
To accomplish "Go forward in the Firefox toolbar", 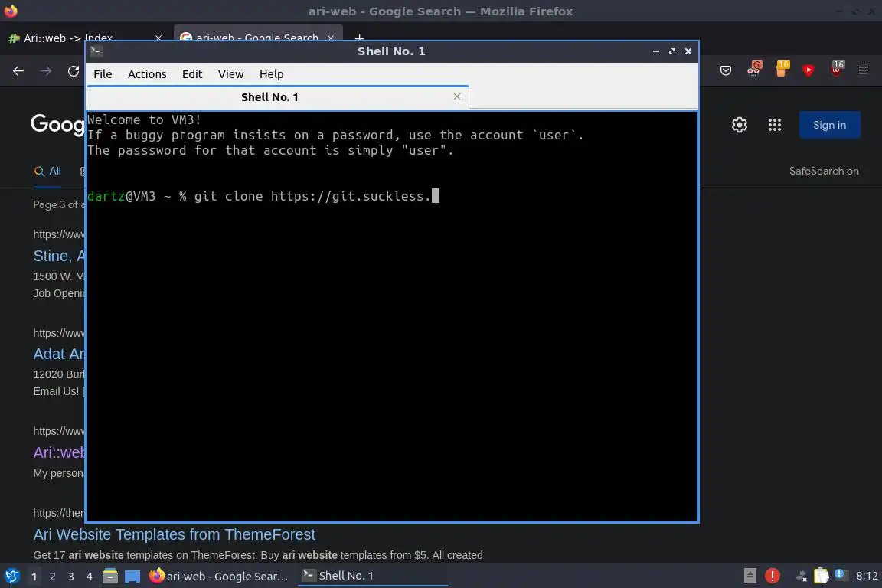I will tap(46, 71).
